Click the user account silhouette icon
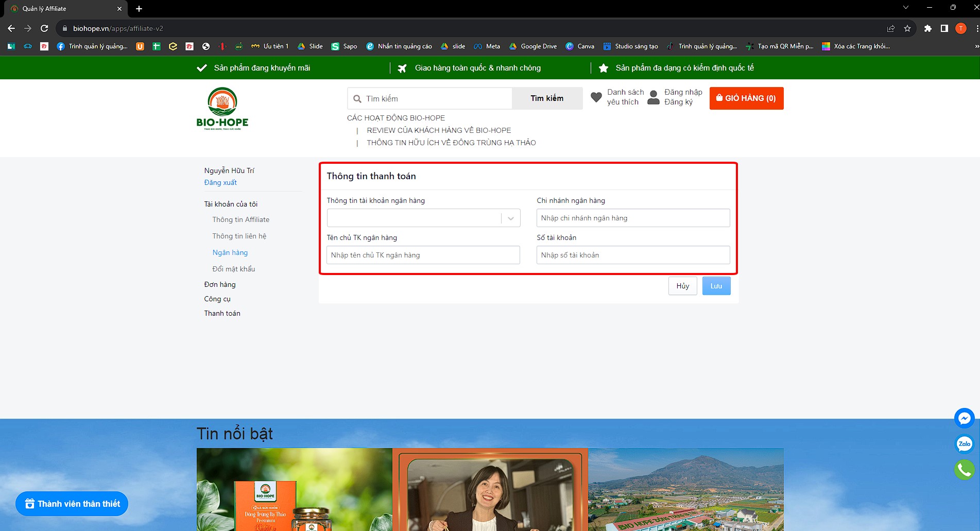 (x=654, y=97)
